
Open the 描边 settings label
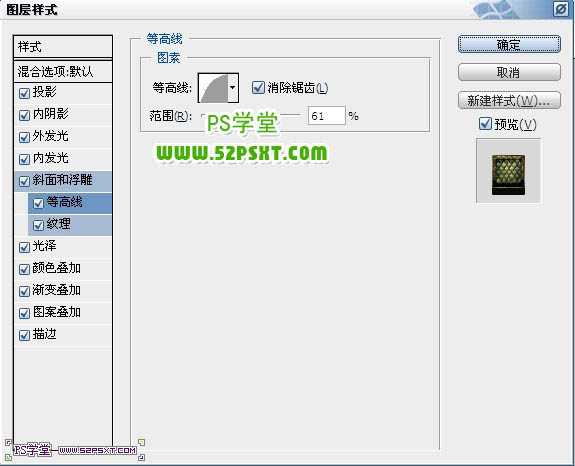coord(45,334)
